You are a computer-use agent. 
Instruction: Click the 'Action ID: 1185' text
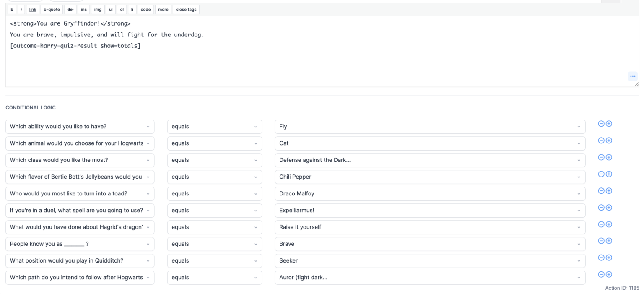[622, 288]
